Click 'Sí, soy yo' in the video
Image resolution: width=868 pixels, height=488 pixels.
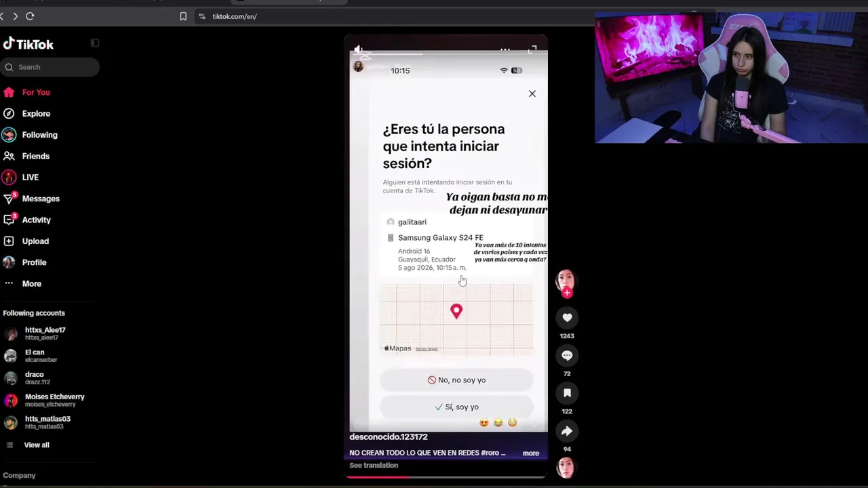(456, 407)
